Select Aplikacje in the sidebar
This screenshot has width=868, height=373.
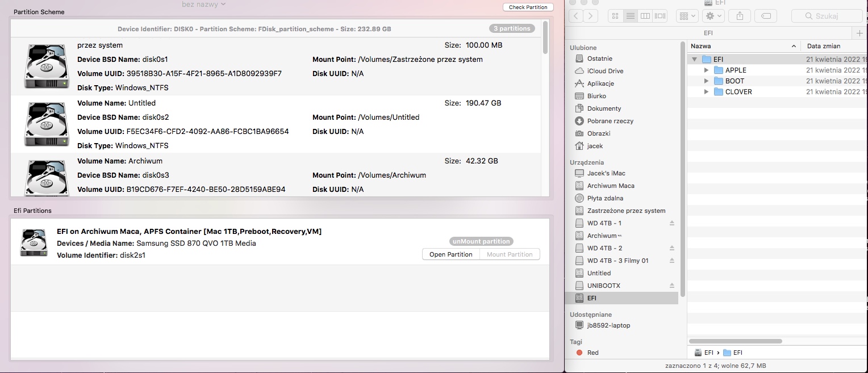600,83
